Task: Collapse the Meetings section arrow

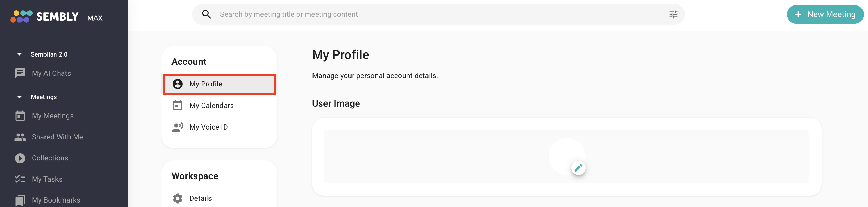Action: (x=20, y=97)
